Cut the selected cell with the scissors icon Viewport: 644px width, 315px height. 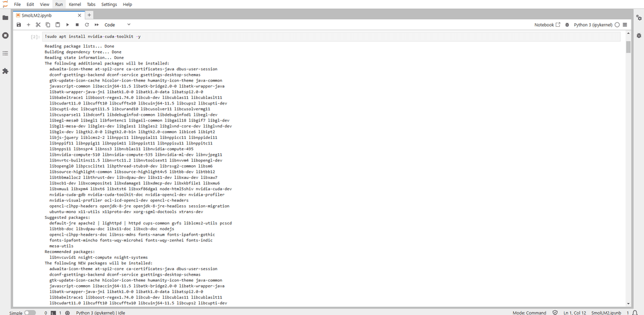point(38,25)
